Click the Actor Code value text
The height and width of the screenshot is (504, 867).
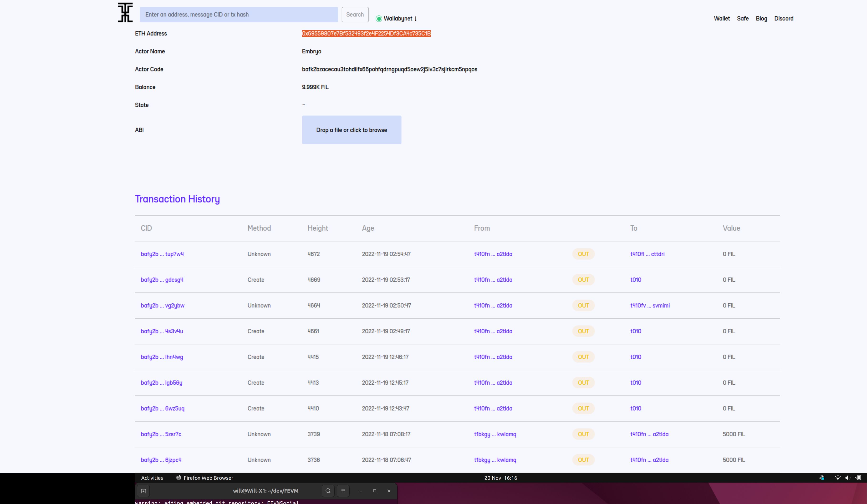[x=389, y=69]
